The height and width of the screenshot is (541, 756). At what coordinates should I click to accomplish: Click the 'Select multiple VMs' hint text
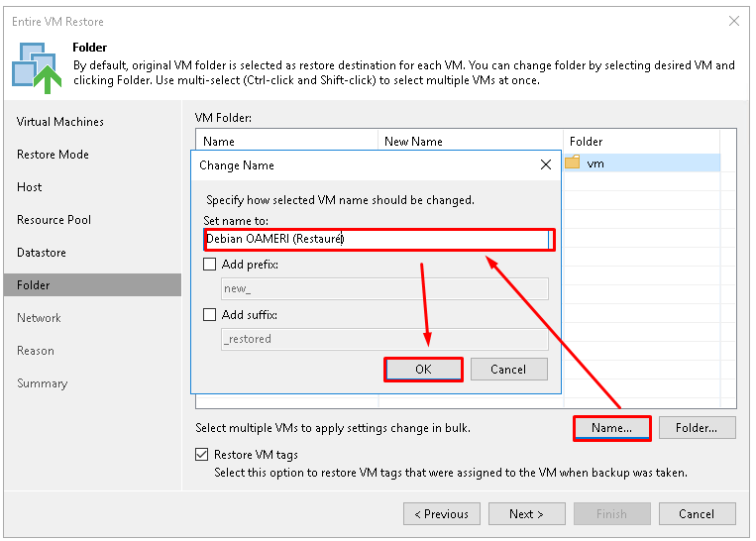click(x=333, y=428)
